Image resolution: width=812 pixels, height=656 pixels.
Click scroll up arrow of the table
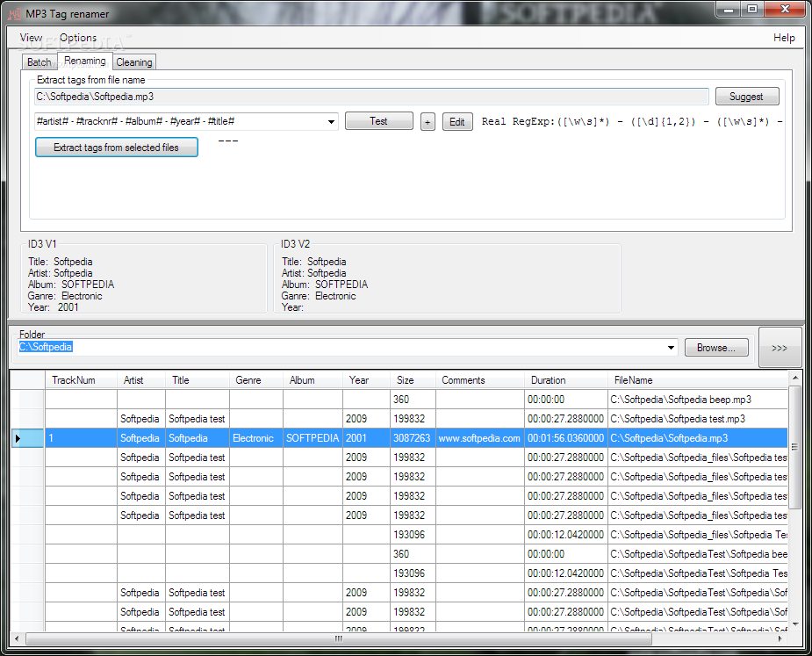click(x=795, y=378)
